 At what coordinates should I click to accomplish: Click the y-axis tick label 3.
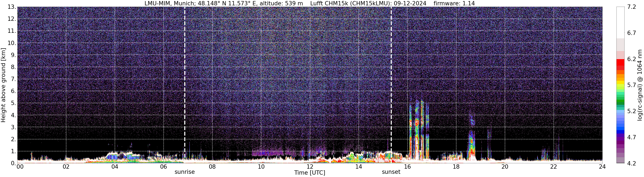pos(13,127)
